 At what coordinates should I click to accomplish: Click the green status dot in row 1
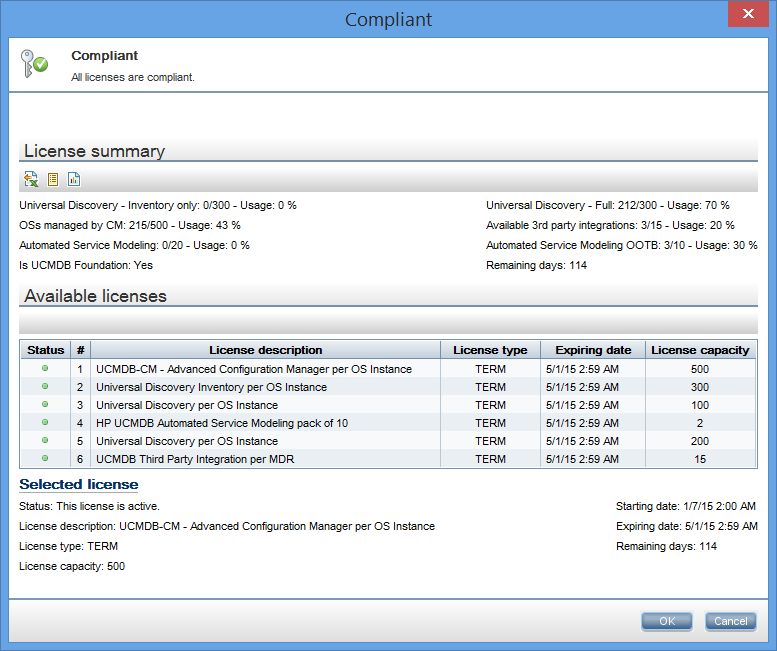45,368
